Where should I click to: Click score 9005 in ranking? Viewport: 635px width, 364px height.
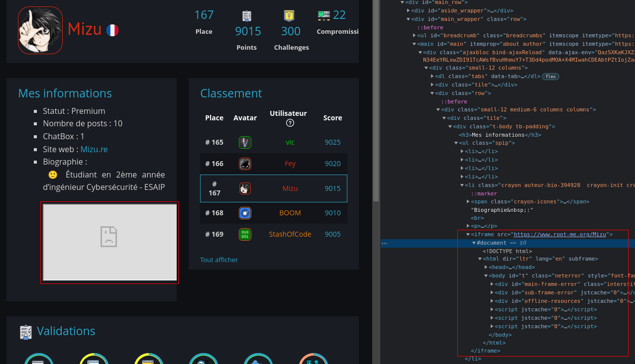tap(332, 234)
